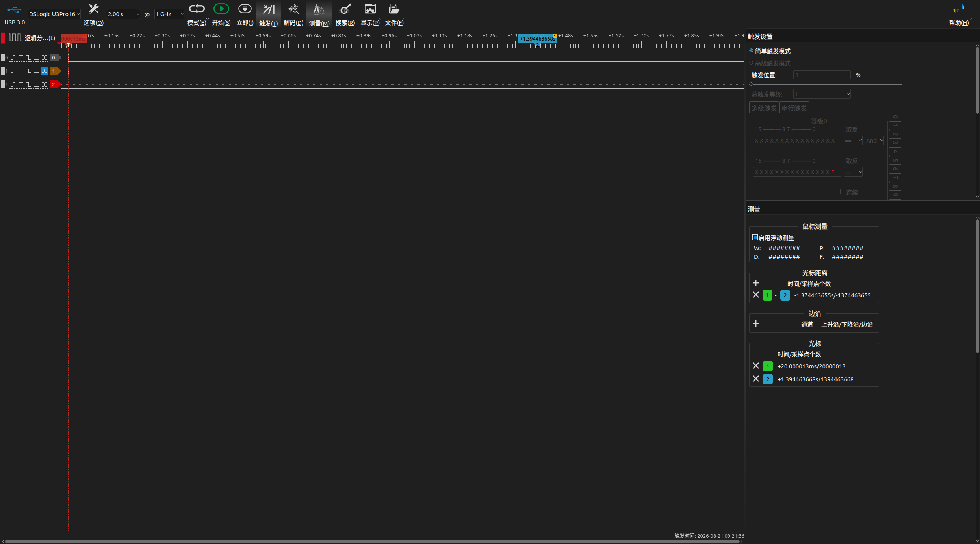Viewport: 980px width, 544px height.
Task: Add a new 边沿 edge measurement with plus
Action: pyautogui.click(x=755, y=323)
